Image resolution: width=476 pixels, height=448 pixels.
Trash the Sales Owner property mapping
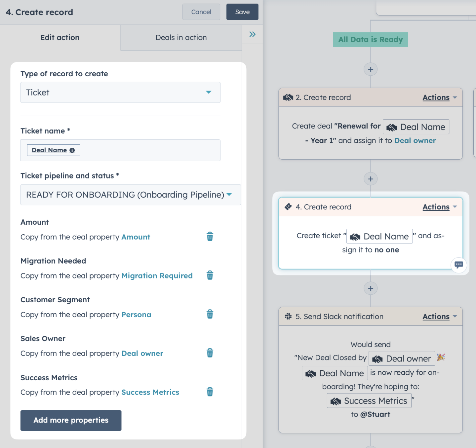coord(210,353)
